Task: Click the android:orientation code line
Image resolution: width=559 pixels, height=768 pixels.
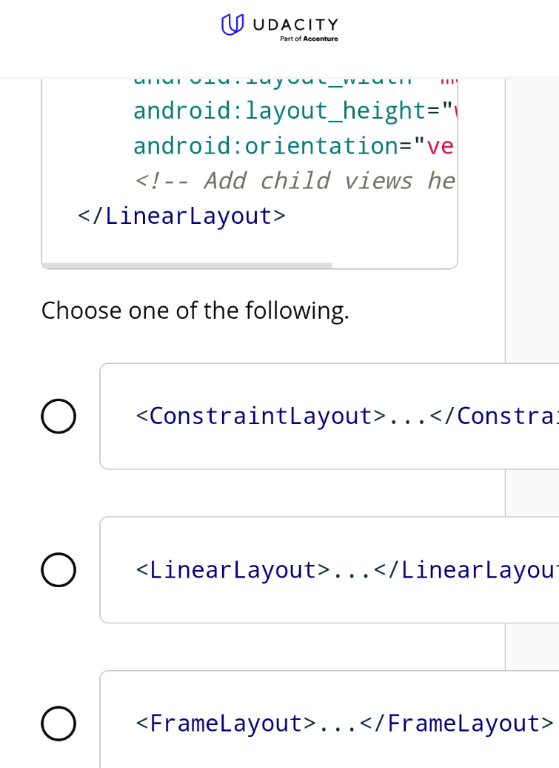Action: click(x=294, y=146)
